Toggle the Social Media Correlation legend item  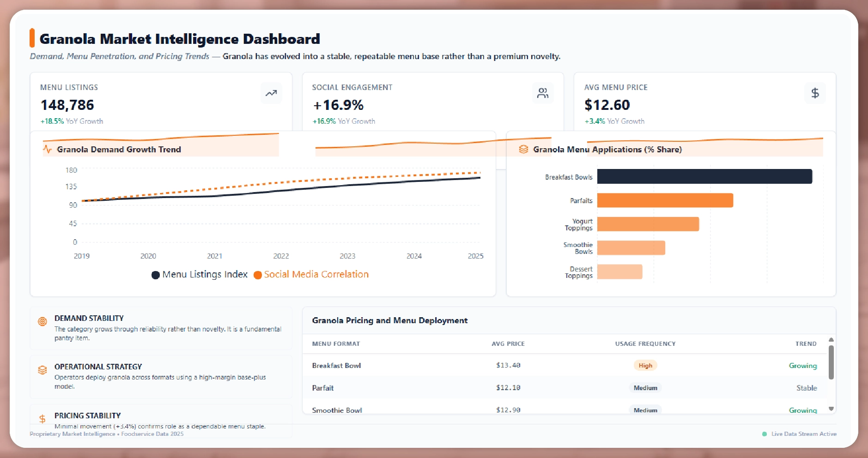click(311, 275)
